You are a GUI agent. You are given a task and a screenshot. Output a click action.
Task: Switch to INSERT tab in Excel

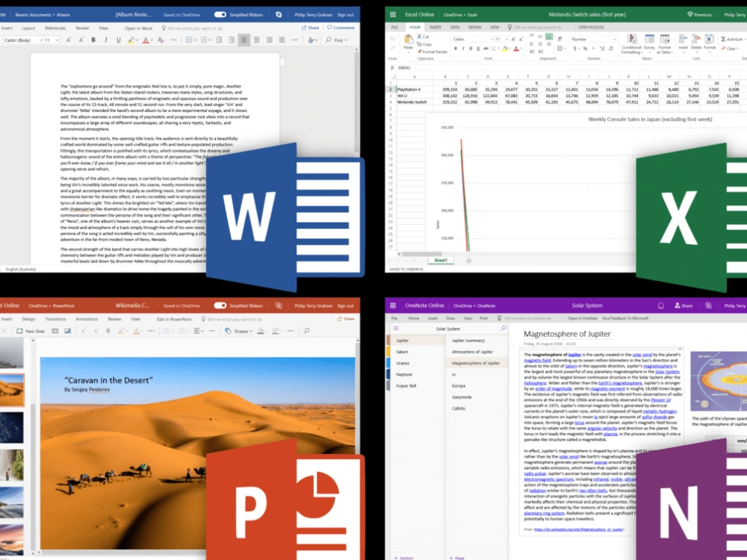436,27
